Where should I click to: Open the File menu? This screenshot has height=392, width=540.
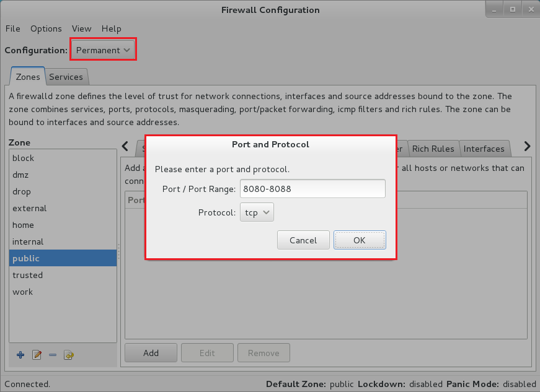coord(13,28)
